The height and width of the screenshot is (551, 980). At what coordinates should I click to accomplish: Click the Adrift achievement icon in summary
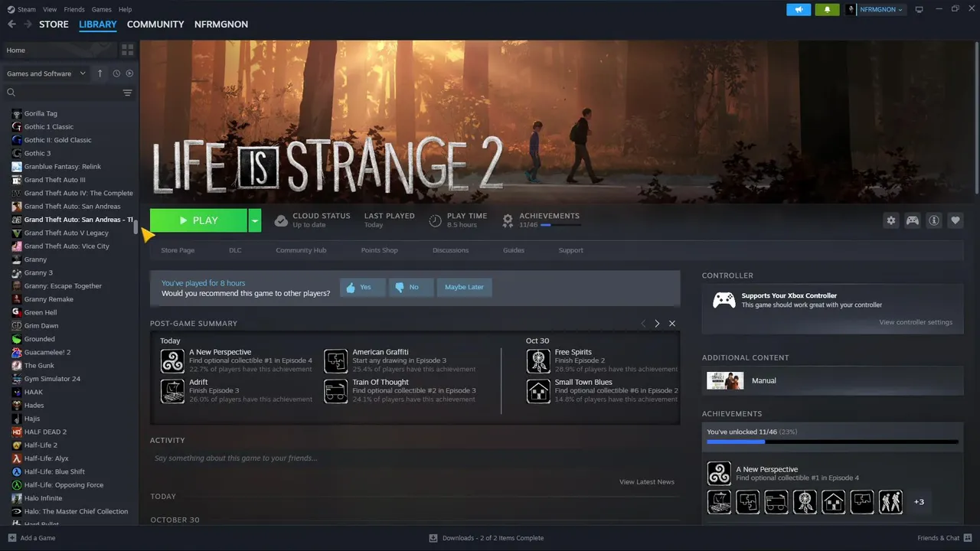(172, 391)
